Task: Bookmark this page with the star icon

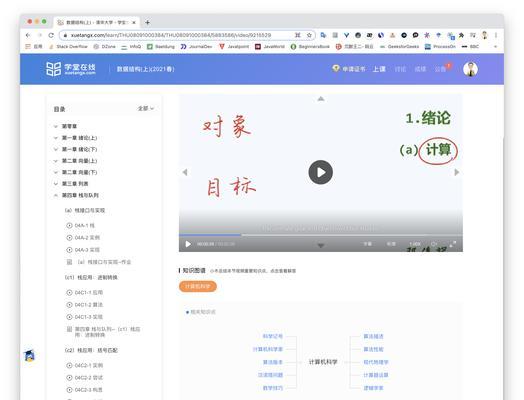Action: click(309, 35)
